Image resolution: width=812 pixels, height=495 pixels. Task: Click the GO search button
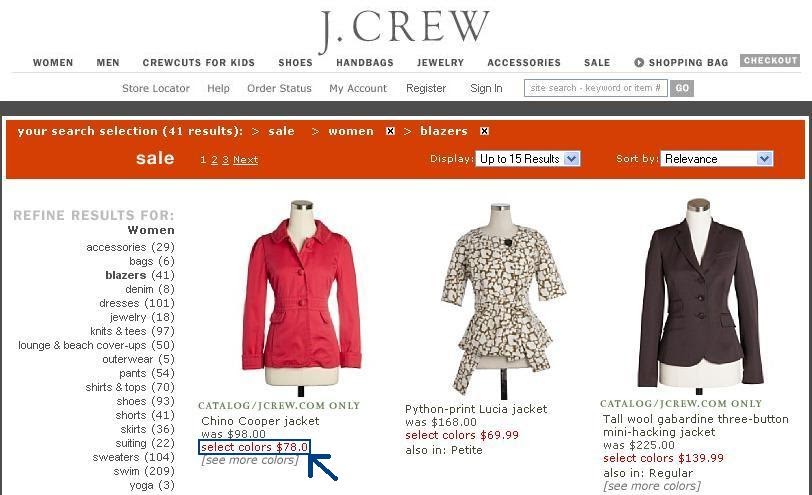(682, 88)
